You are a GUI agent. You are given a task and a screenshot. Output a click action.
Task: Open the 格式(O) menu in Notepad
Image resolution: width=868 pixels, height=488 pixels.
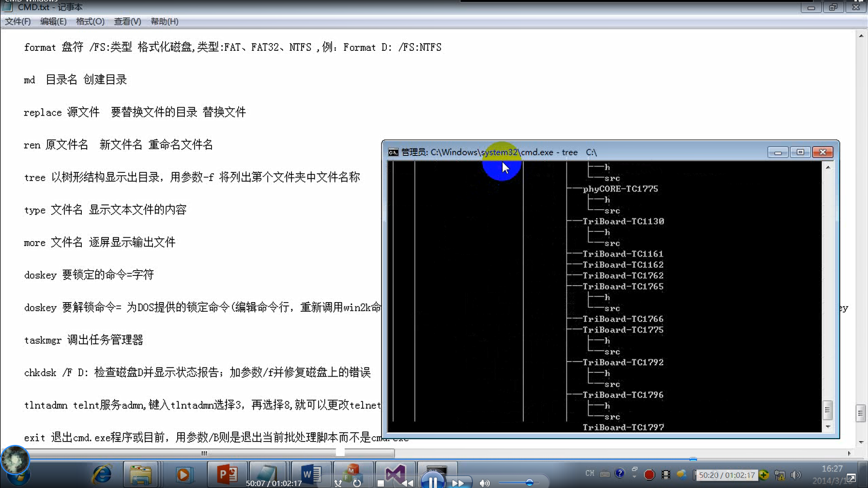tap(90, 21)
